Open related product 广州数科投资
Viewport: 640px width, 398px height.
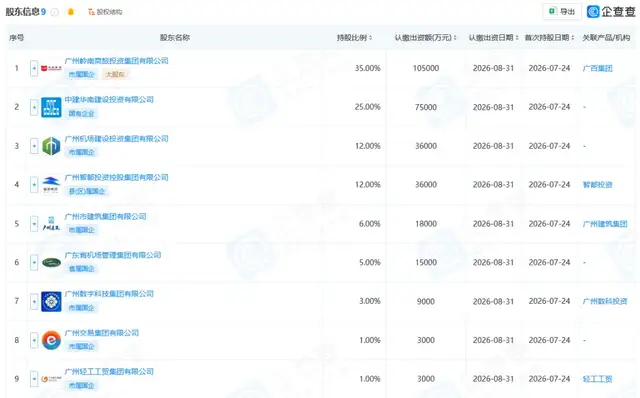click(x=605, y=301)
